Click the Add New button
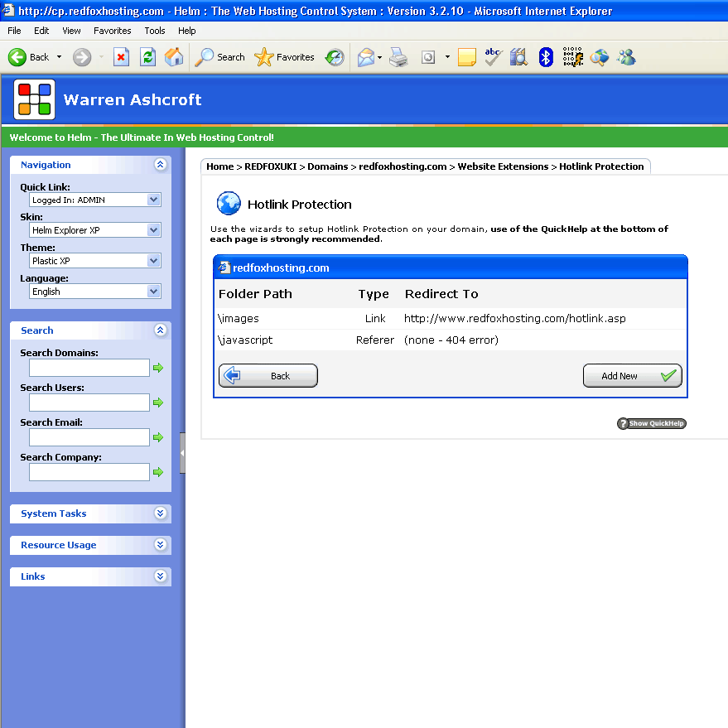The image size is (728, 728). click(633, 376)
